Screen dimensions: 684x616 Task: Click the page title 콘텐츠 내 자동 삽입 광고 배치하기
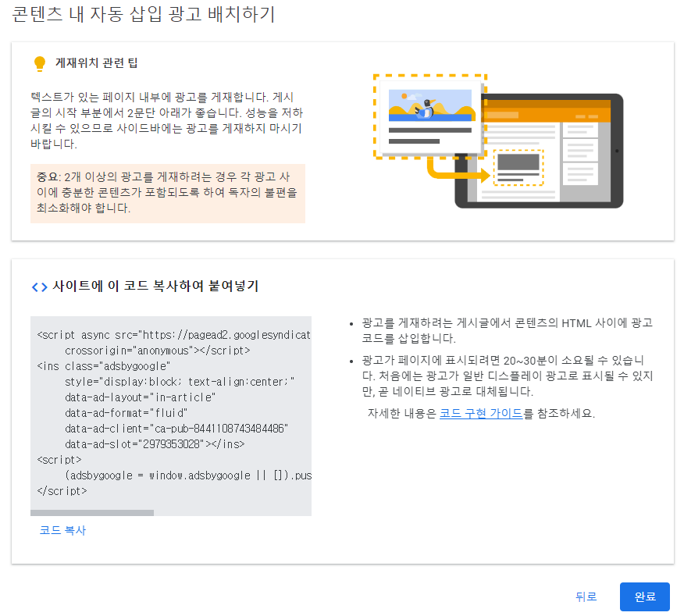pos(144,14)
